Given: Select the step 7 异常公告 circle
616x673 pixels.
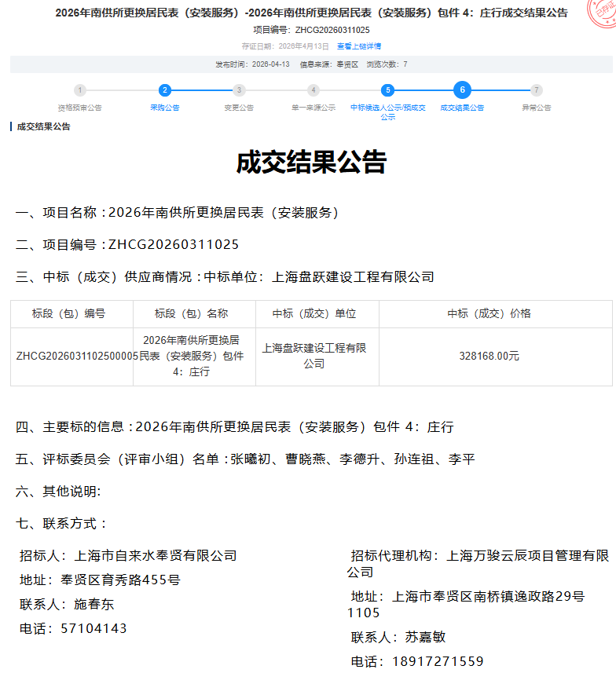Looking at the screenshot, I should coord(537,90).
